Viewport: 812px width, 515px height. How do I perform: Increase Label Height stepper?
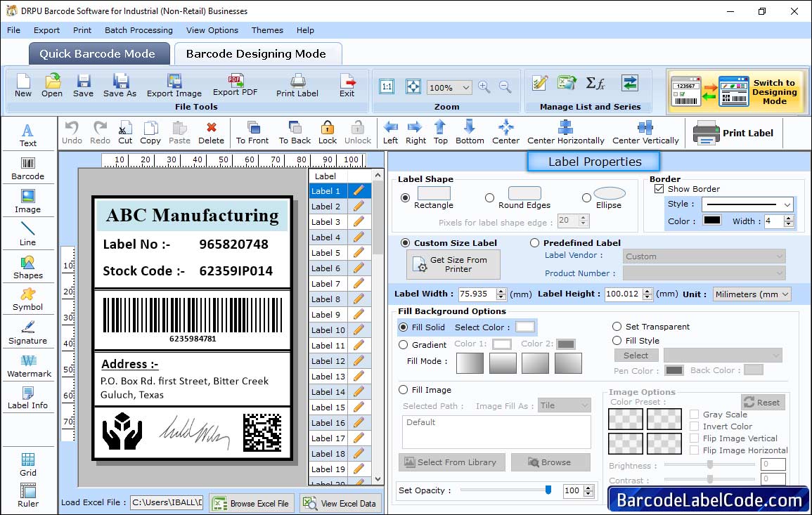647,291
